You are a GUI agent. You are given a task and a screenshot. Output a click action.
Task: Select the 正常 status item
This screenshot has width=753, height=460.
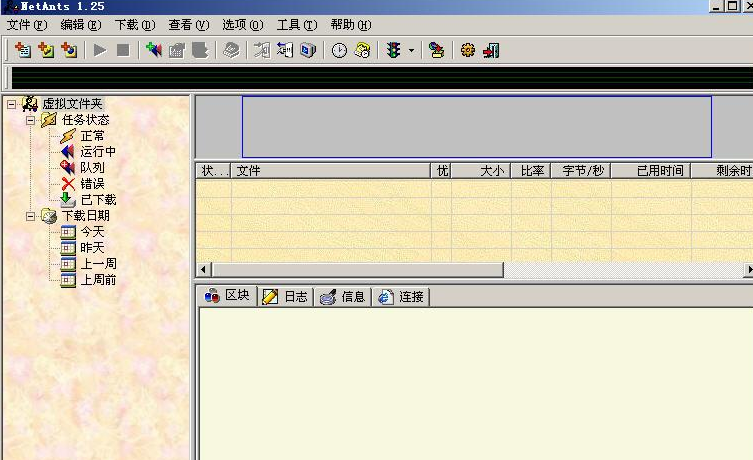92,136
